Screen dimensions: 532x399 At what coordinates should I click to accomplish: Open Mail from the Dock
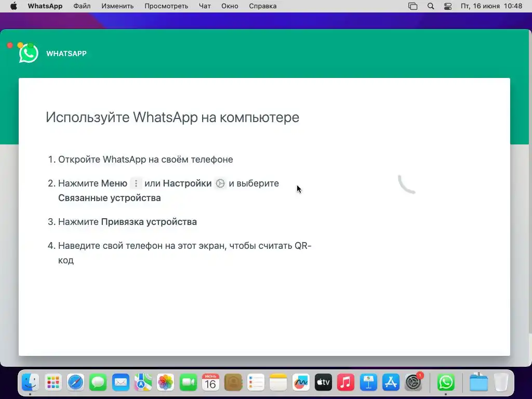point(121,383)
